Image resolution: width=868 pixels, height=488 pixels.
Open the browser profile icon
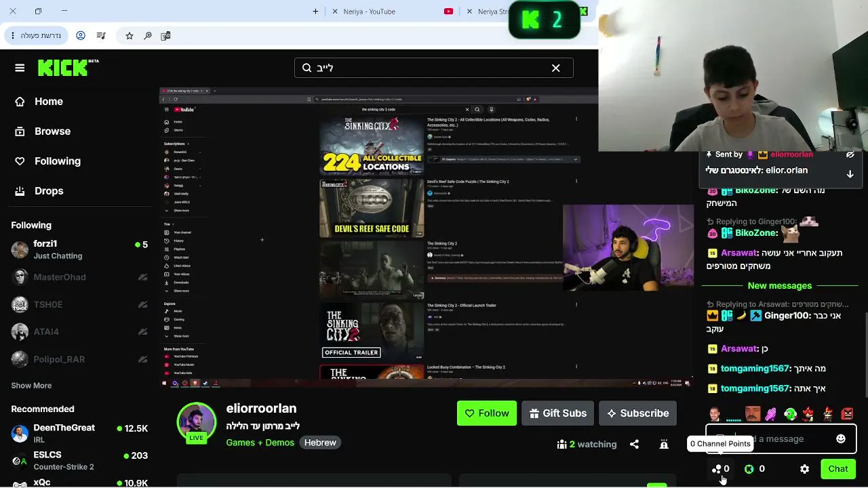(x=81, y=35)
